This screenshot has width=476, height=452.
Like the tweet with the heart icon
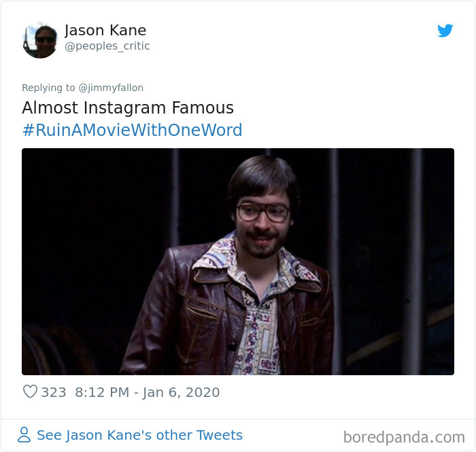(30, 392)
